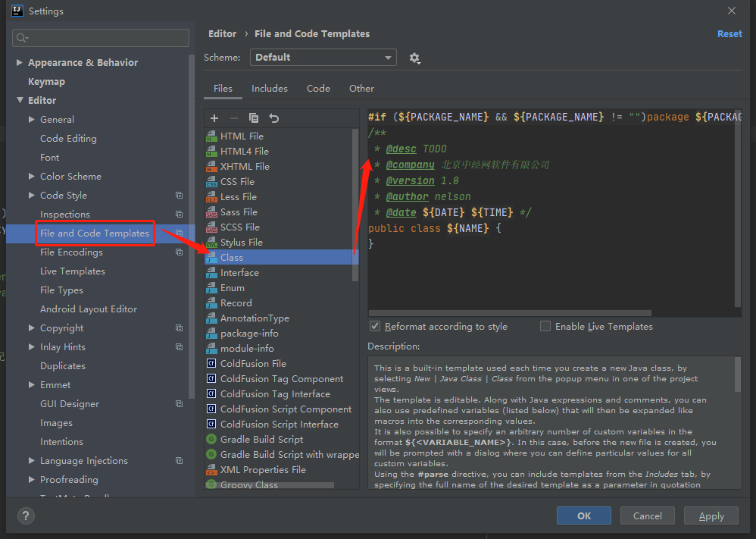Select the CSS File template icon
The height and width of the screenshot is (539, 756).
click(x=211, y=182)
